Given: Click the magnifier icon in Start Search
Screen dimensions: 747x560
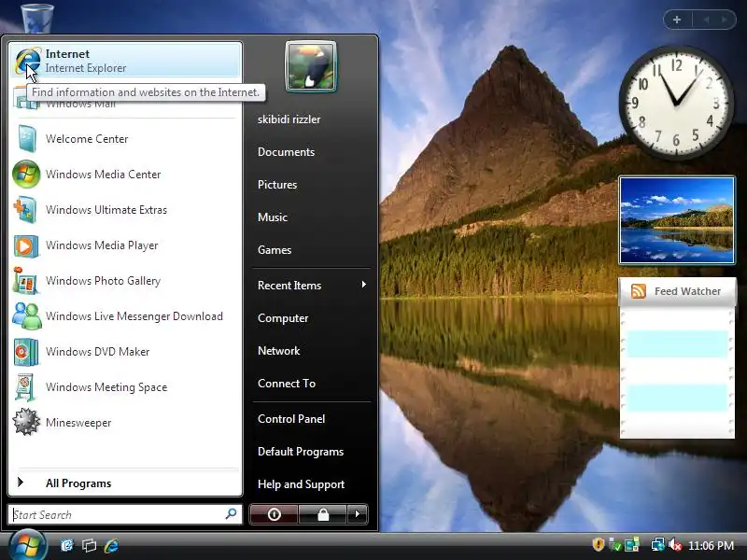Looking at the screenshot, I should [x=231, y=514].
